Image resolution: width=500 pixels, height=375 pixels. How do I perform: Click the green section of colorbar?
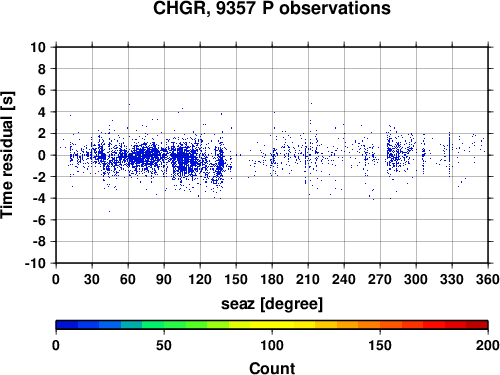pyautogui.click(x=163, y=325)
